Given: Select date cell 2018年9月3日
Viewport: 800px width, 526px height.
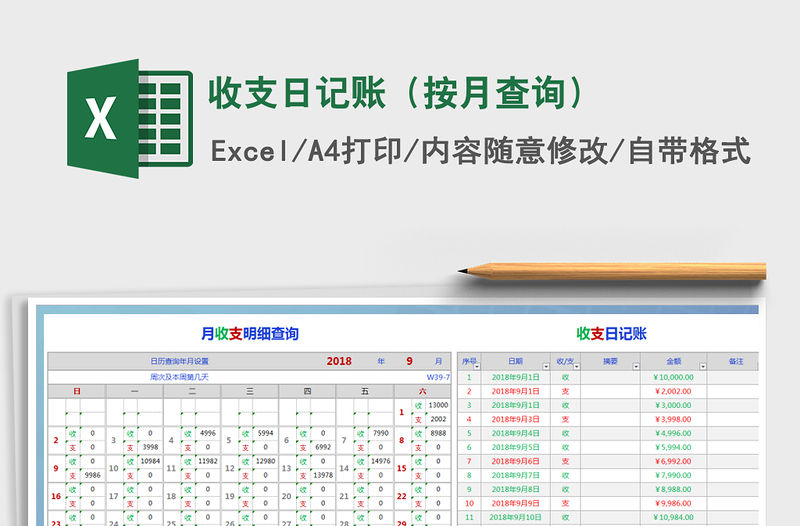Looking at the screenshot, I should coord(515,419).
